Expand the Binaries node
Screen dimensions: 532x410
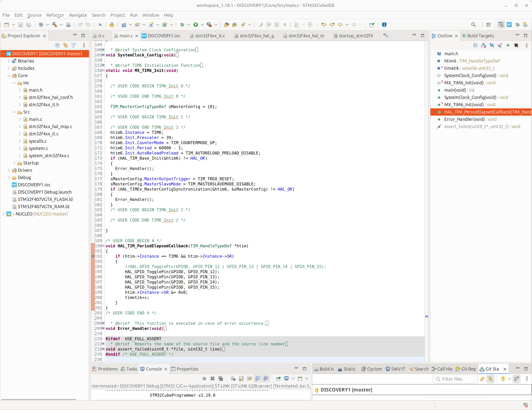coord(9,61)
